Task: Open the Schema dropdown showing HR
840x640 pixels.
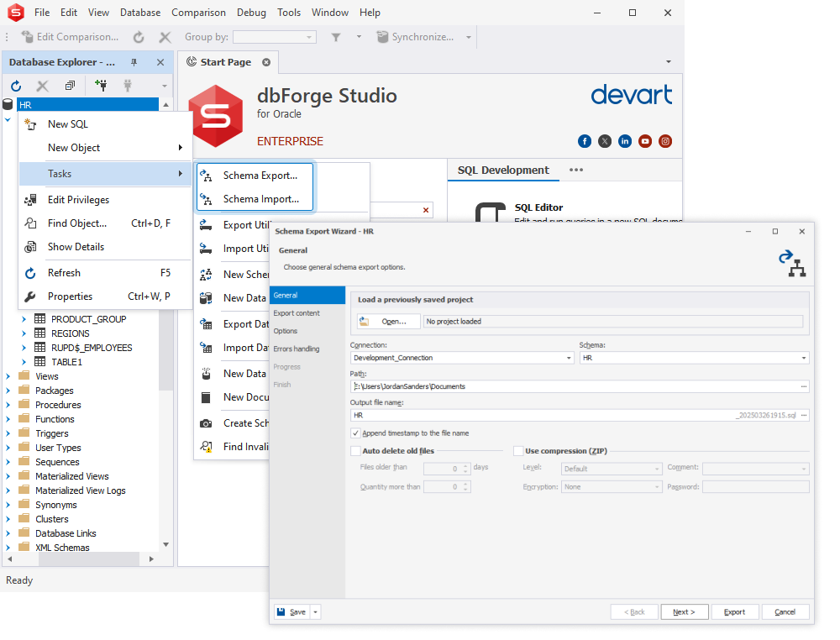Action: (x=803, y=358)
